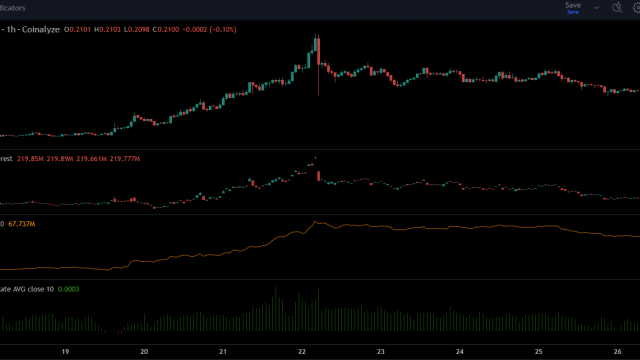The image size is (640, 360).
Task: Click date label 24 on time axis
Action: (x=460, y=351)
